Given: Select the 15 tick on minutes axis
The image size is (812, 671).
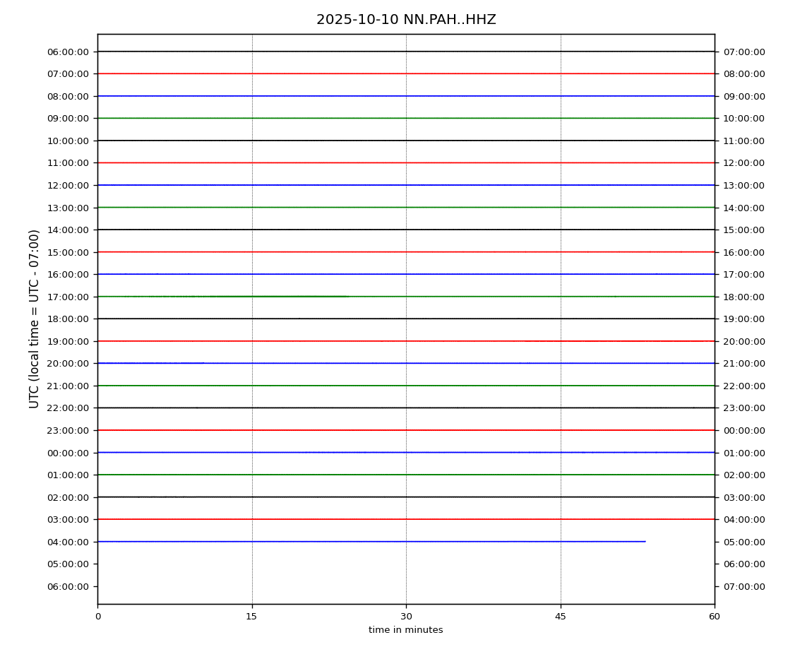Looking at the screenshot, I should point(251,617).
